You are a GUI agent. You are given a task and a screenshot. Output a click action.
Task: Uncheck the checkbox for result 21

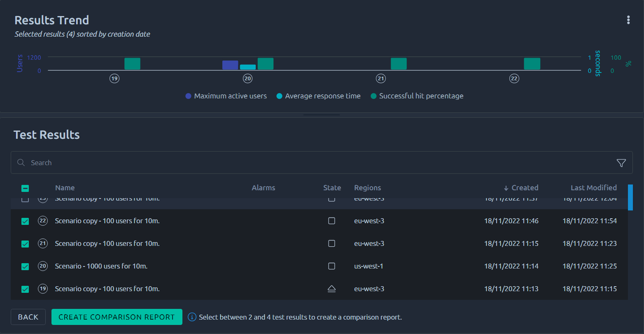click(x=25, y=244)
